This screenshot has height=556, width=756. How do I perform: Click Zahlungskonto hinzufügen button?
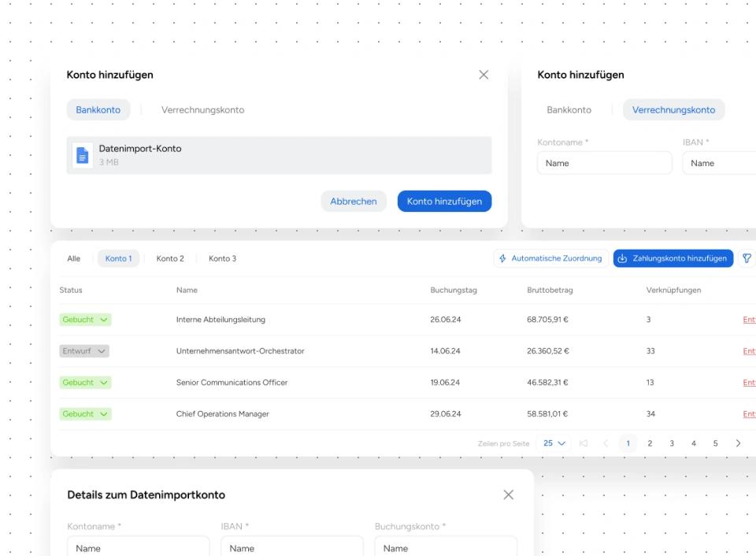click(673, 258)
